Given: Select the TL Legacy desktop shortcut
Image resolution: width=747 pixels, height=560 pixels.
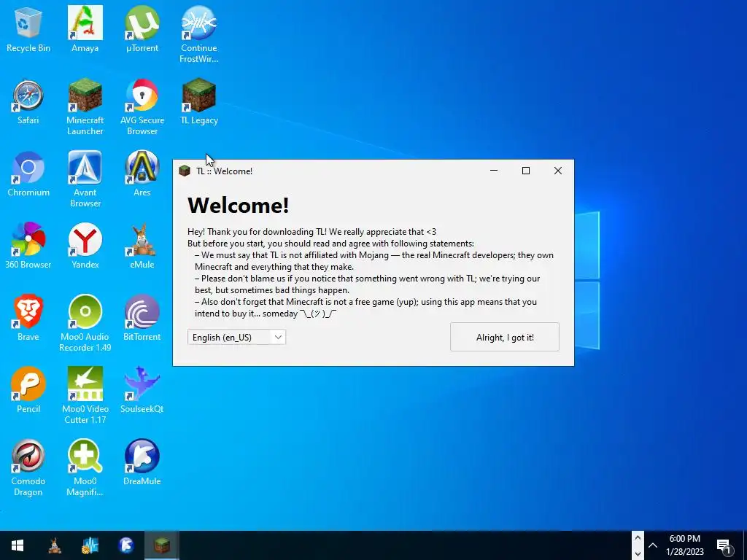Looking at the screenshot, I should tap(198, 101).
